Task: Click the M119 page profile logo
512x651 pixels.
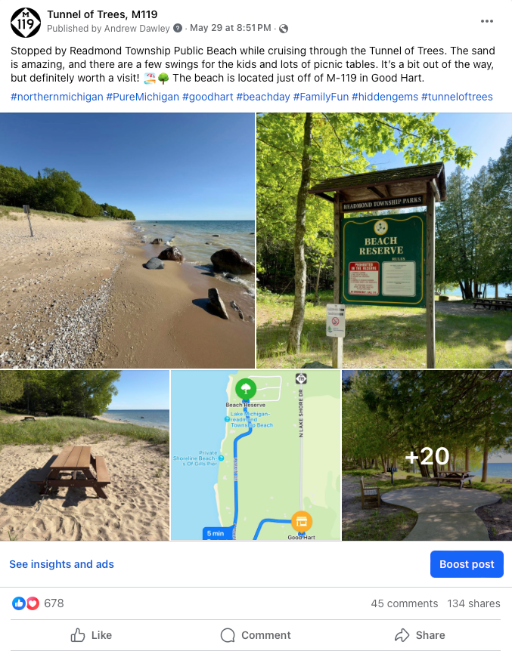Action: (x=25, y=22)
